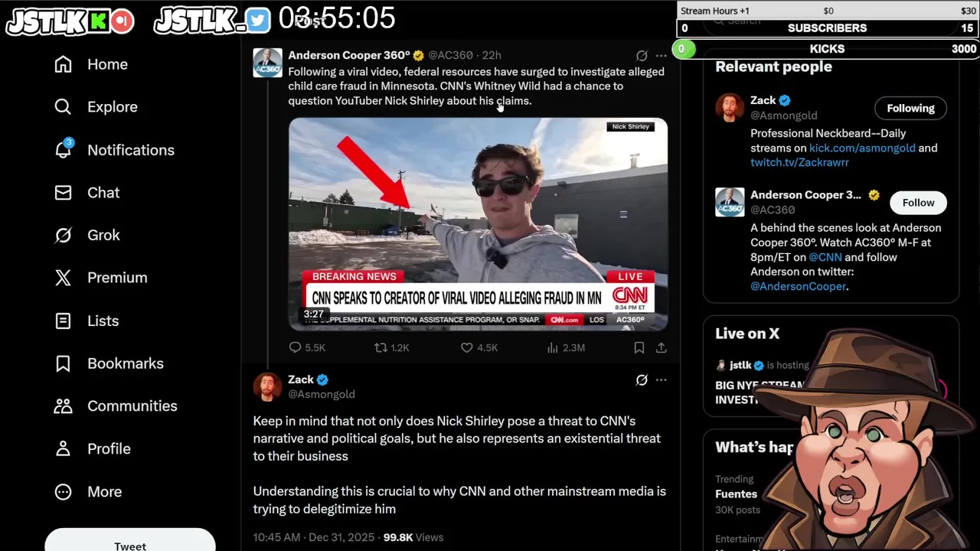Click the post date Dec 31, 2025

tap(343, 537)
